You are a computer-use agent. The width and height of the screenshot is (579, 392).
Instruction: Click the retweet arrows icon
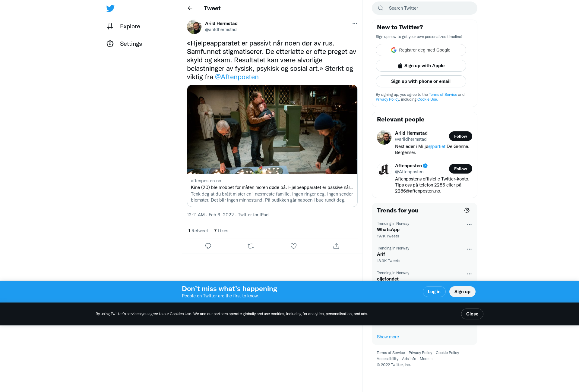coord(251,246)
